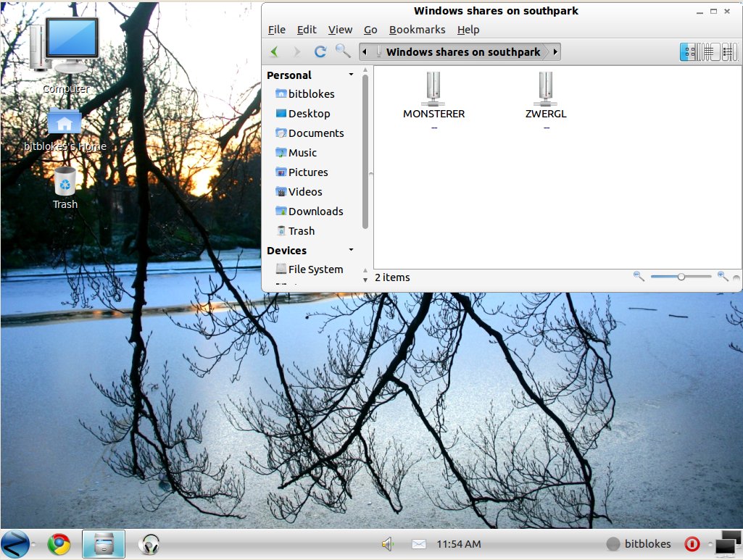Switch to compact view
This screenshot has width=743, height=560.
click(730, 52)
